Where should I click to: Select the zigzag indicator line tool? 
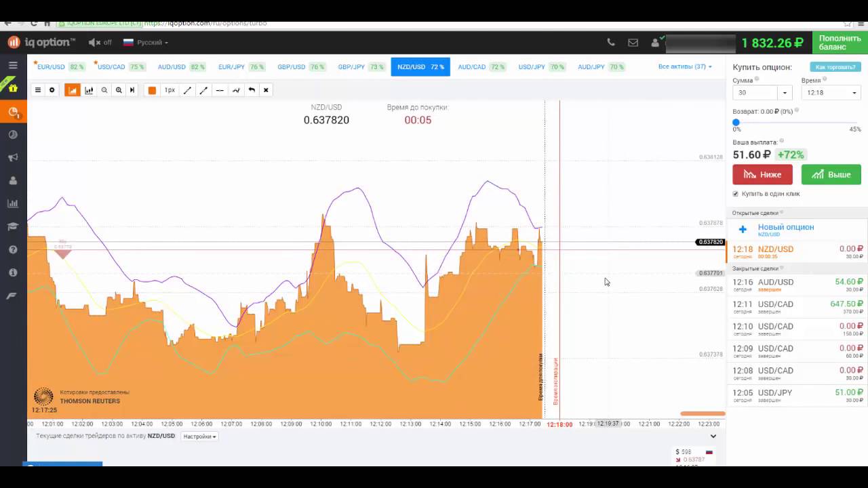(x=236, y=90)
